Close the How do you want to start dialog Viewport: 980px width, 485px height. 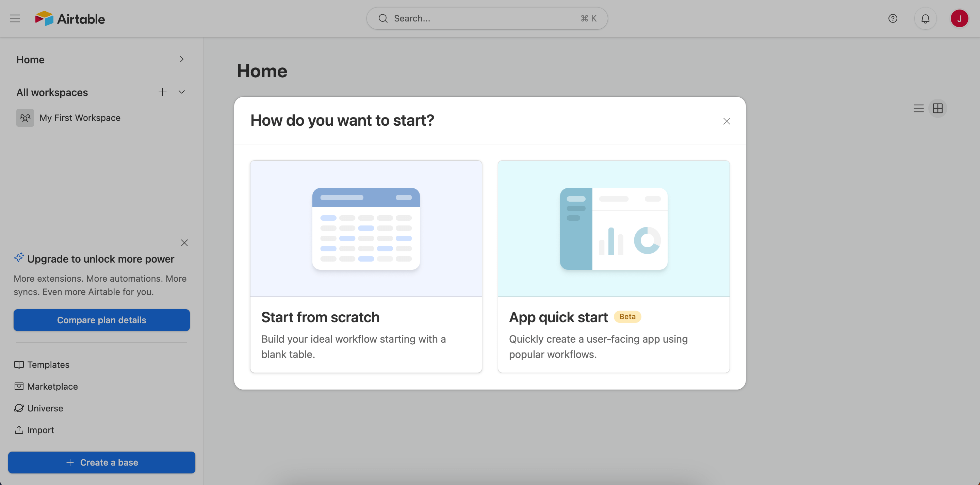coord(726,121)
